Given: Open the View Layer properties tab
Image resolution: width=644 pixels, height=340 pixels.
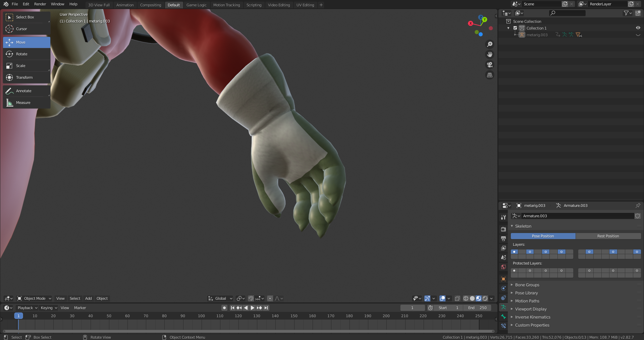Looking at the screenshot, I should tap(503, 248).
